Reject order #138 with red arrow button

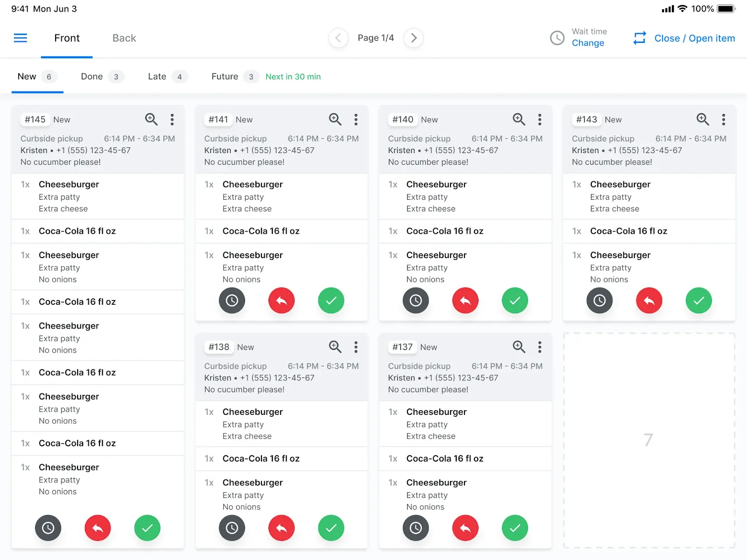click(x=282, y=528)
